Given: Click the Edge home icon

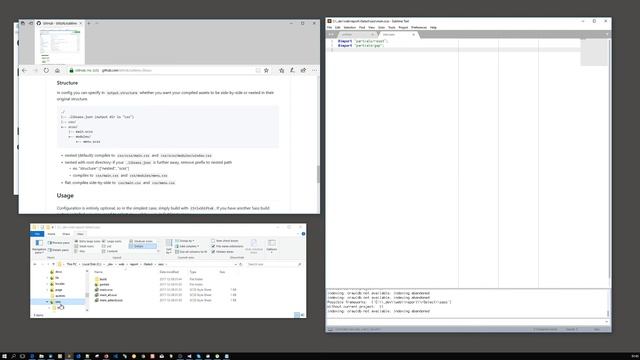Looking at the screenshot, I should (57, 70).
